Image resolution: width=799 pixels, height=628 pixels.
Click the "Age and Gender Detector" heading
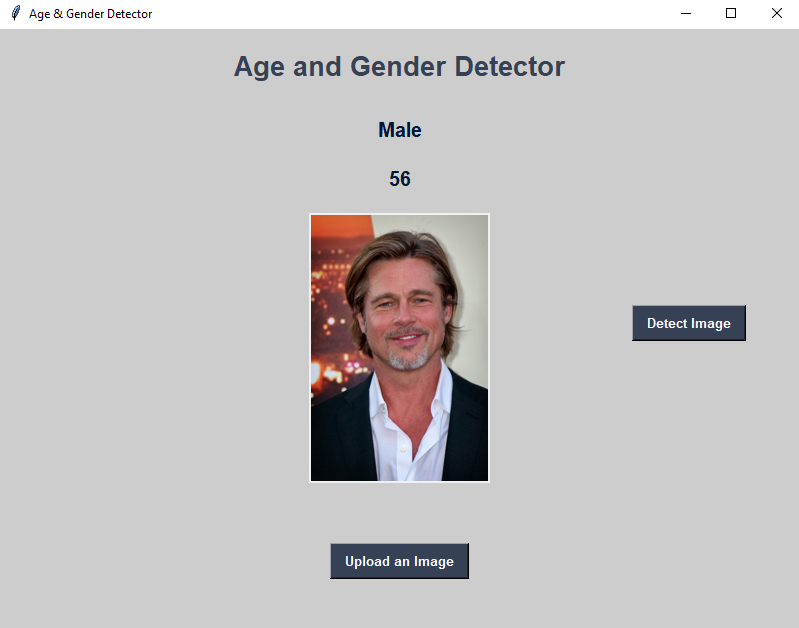coord(400,67)
